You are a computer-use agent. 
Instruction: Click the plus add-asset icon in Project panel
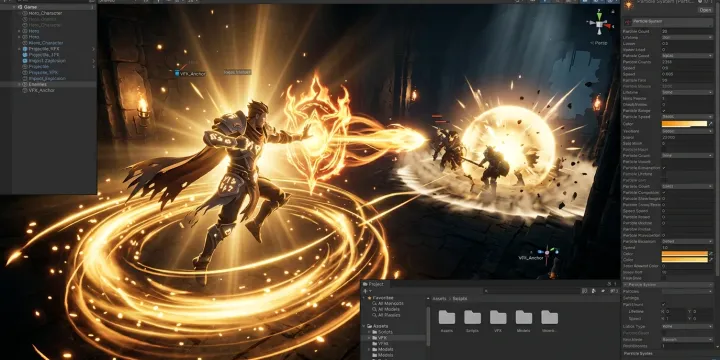(366, 291)
